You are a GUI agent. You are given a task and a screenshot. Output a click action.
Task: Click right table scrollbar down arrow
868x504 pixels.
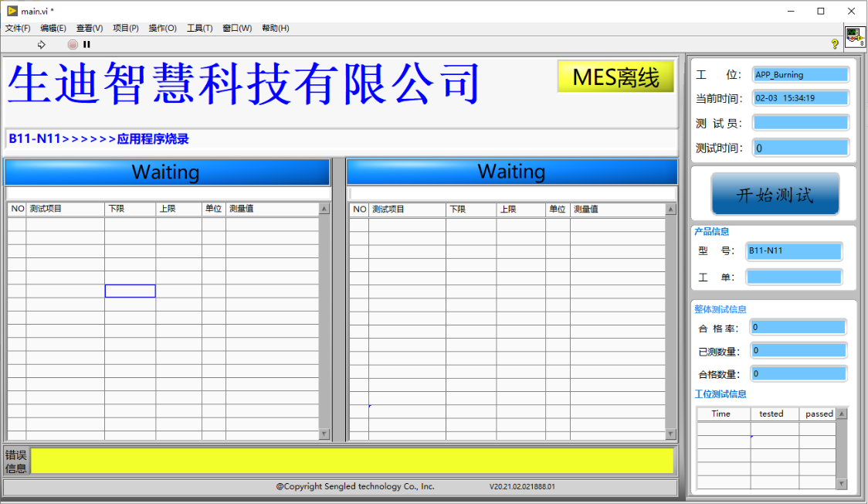tap(670, 434)
